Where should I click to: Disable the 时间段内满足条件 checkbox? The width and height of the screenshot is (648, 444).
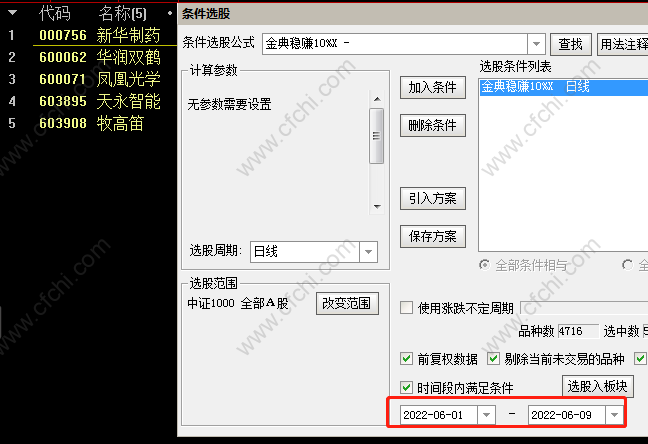[x=406, y=387]
